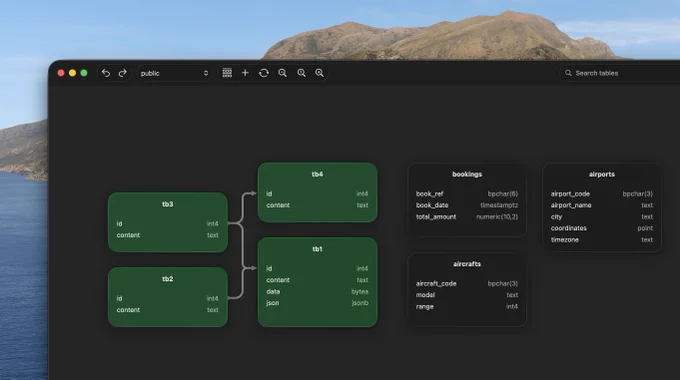Select the airports table title
The image size is (680, 380).
click(602, 174)
